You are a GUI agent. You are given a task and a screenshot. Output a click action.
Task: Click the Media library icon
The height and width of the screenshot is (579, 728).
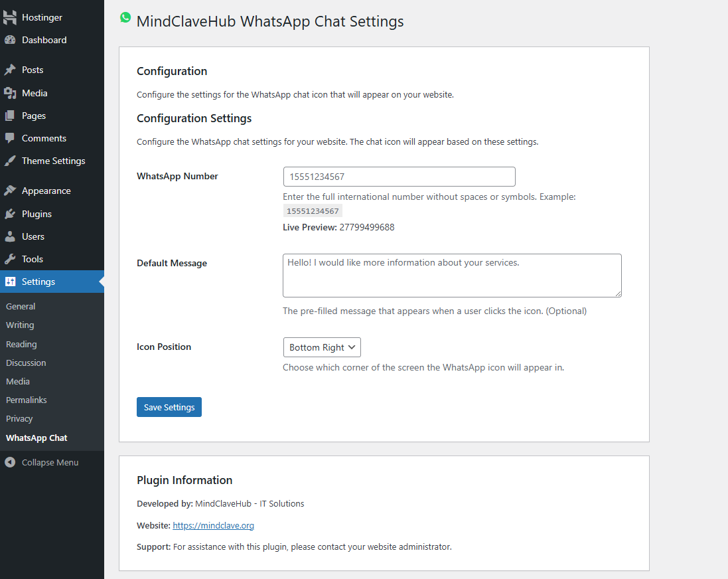[x=10, y=93]
